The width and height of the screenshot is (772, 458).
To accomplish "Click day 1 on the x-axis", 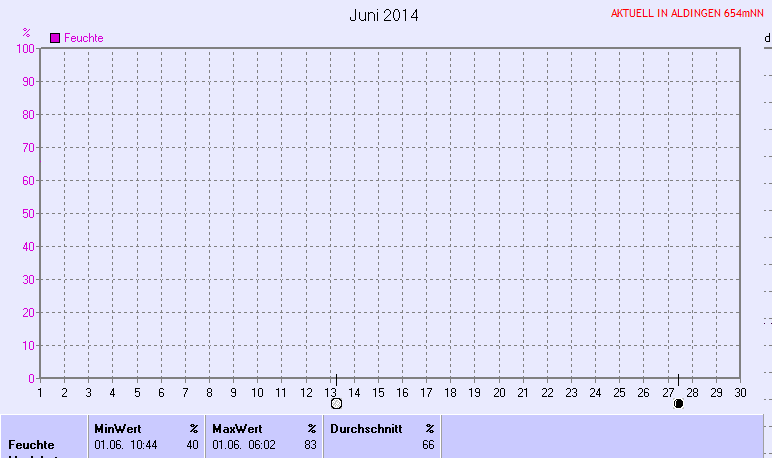I will [40, 392].
